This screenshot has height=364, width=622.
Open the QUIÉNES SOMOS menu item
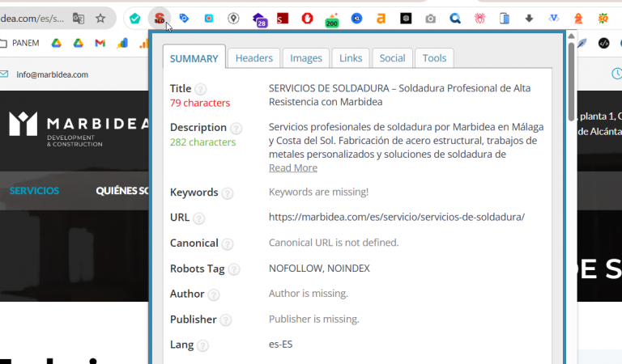[122, 191]
